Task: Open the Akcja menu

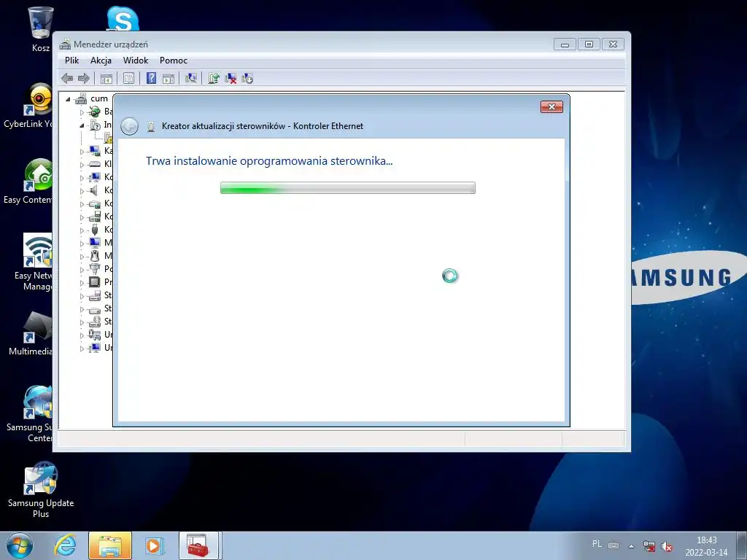Action: [101, 61]
